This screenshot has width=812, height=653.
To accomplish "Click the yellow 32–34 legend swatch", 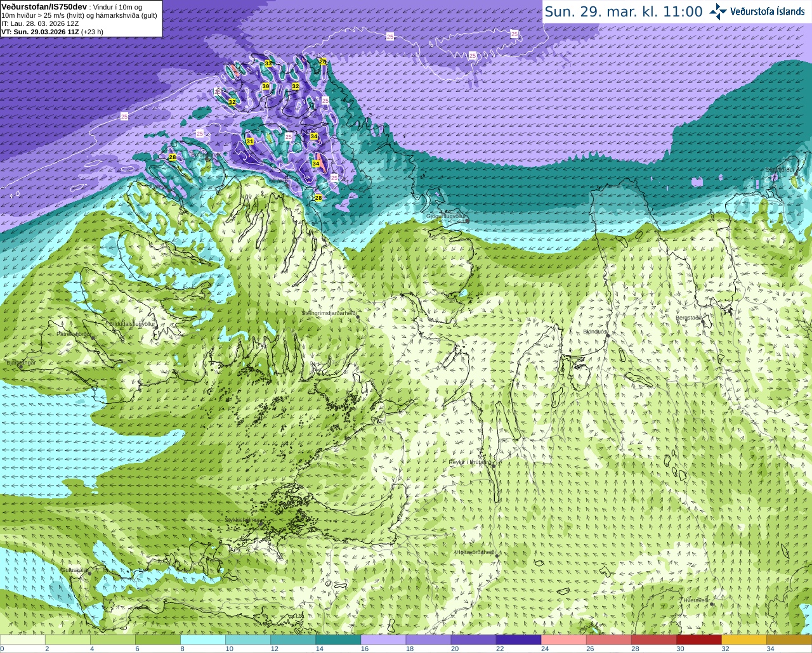I will tap(743, 640).
